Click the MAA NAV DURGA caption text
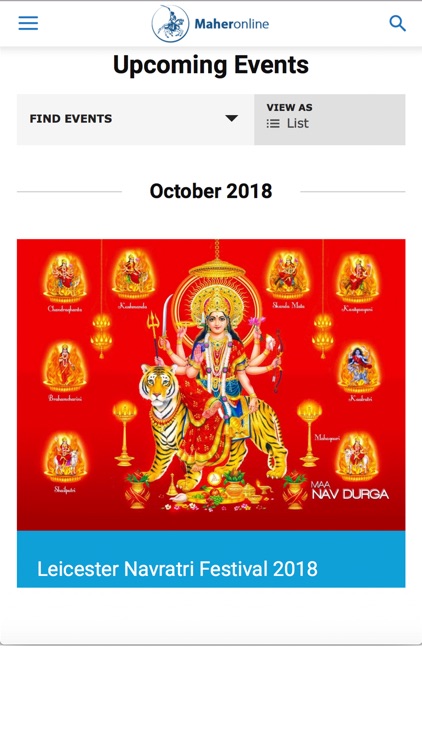 pyautogui.click(x=350, y=491)
